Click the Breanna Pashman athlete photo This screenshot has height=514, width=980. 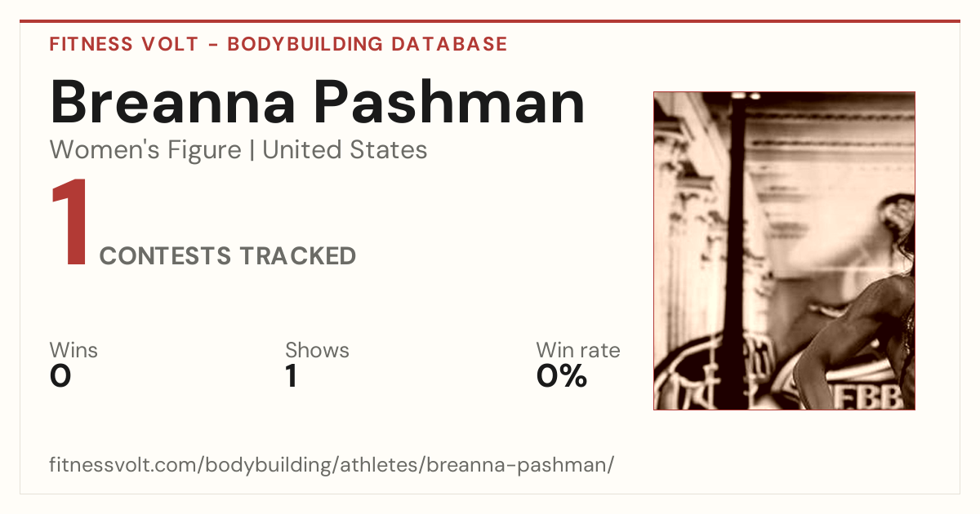(784, 250)
